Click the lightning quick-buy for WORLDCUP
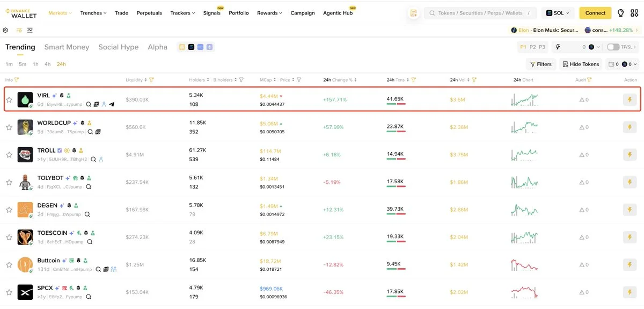Screen dimensions: 644x309 point(630,127)
